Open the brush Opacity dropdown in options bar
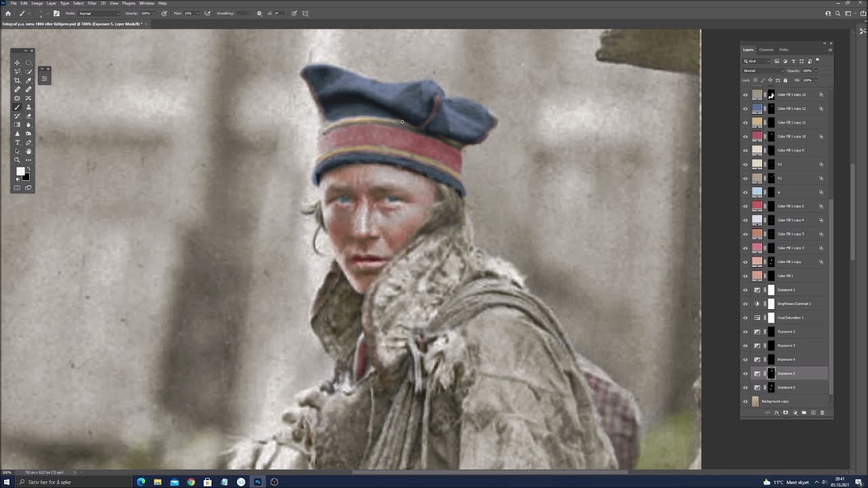The height and width of the screenshot is (488, 868). tap(155, 14)
